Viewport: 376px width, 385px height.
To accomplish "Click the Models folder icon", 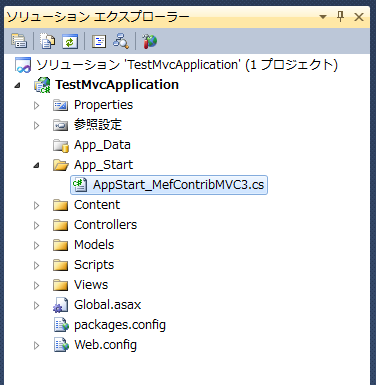I will coord(61,245).
